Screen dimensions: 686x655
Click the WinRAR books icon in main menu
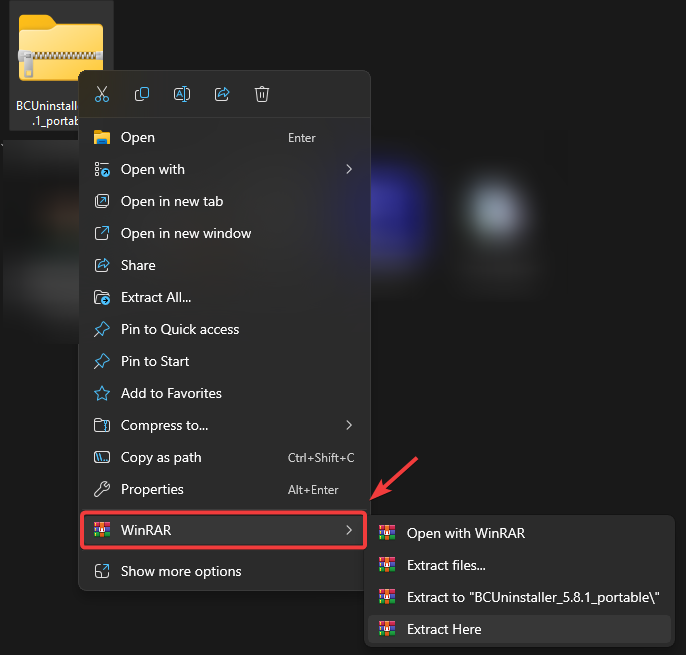(102, 530)
